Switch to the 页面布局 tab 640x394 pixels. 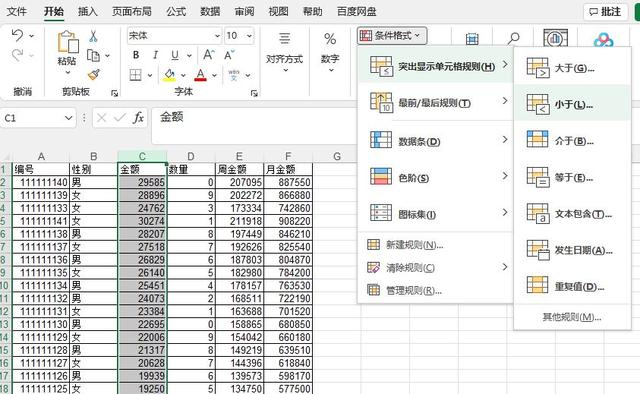132,11
